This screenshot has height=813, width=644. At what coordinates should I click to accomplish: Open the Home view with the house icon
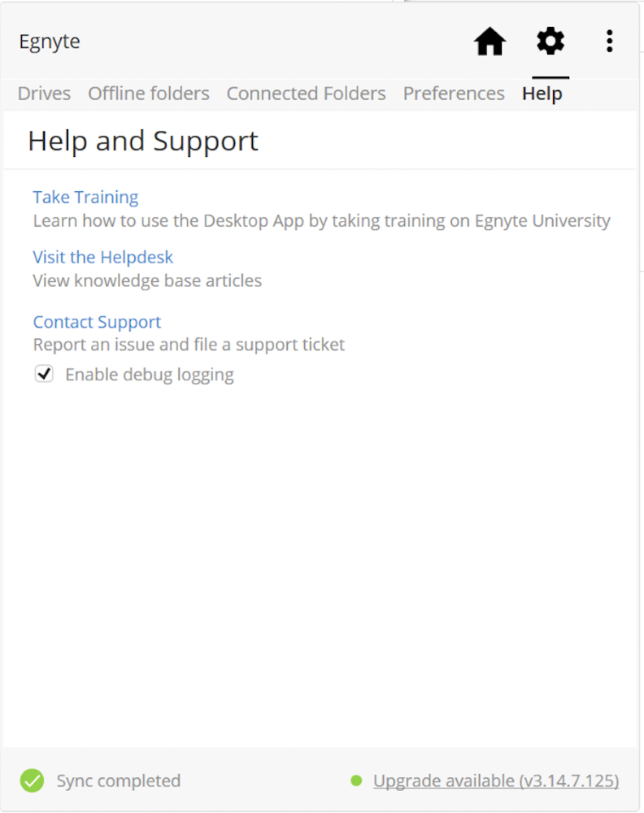coord(490,41)
